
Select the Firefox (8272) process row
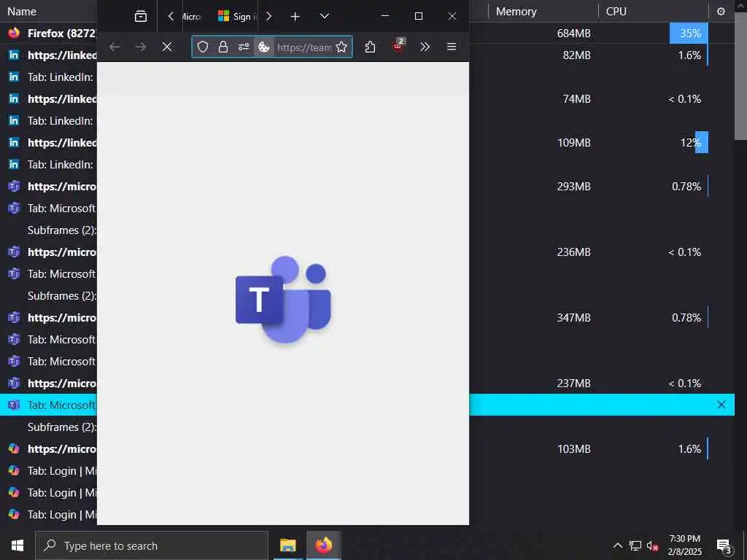click(368, 34)
